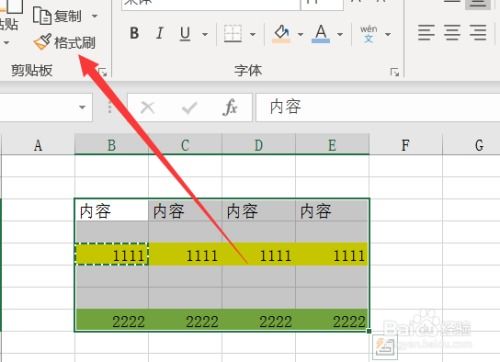Open the Underline style dropdown
The image size is (500, 362).
pyautogui.click(x=205, y=34)
